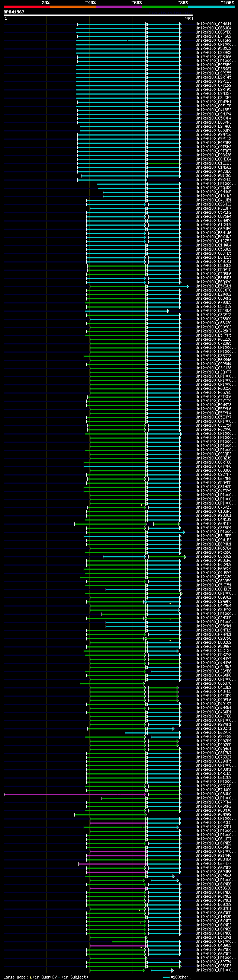The image size is (238, 980).
Task: Click label UniRef100_Q7PTN4
Action: click(x=213, y=802)
